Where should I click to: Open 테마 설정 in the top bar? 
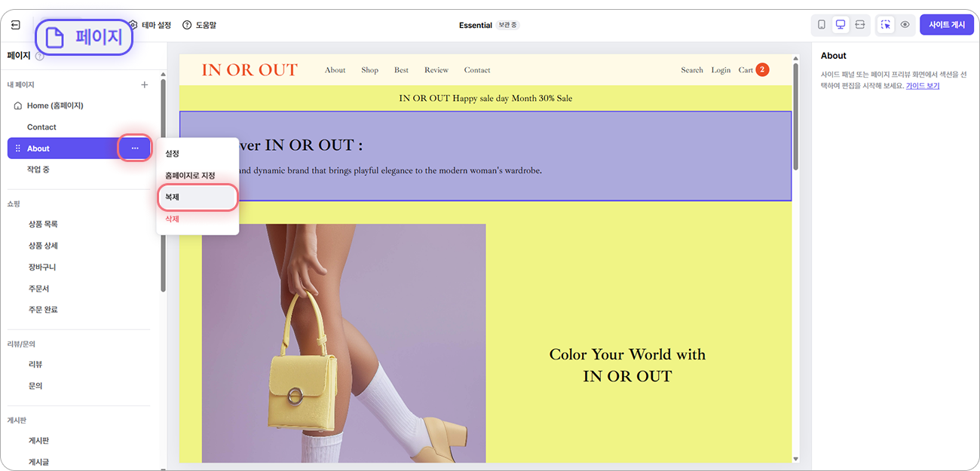(x=149, y=25)
